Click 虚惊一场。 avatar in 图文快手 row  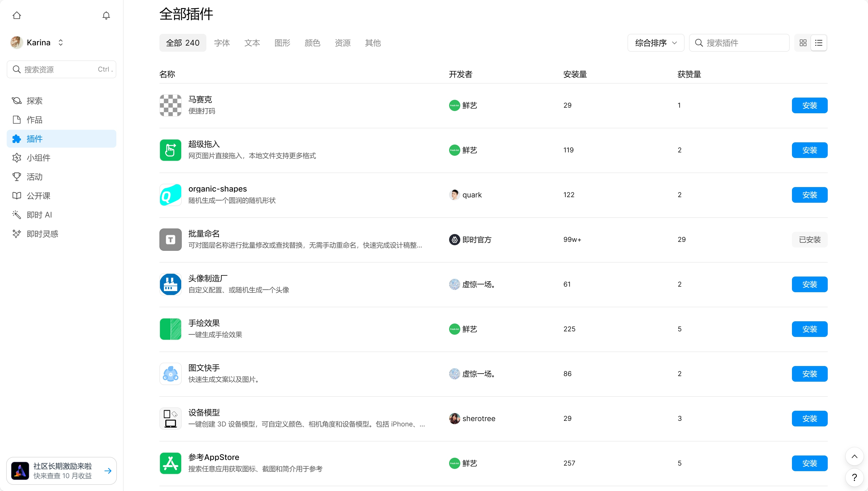(x=454, y=374)
